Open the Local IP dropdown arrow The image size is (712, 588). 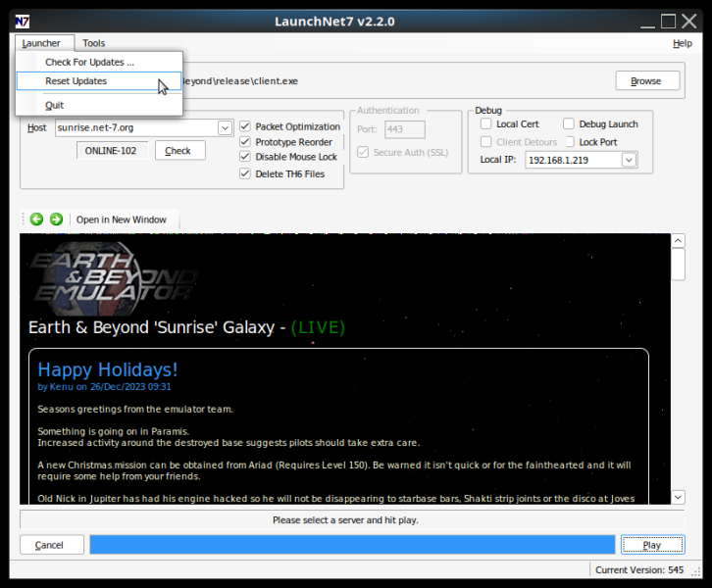pyautogui.click(x=629, y=160)
